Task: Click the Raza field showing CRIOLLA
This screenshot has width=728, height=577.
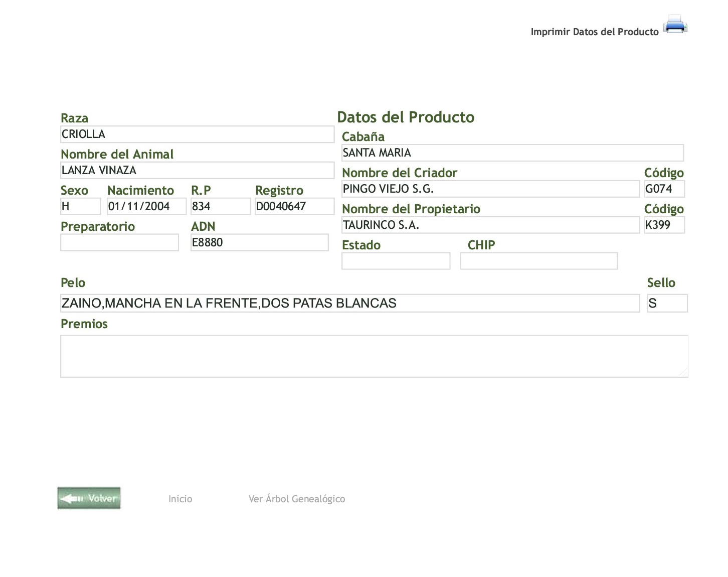Action: click(x=197, y=134)
